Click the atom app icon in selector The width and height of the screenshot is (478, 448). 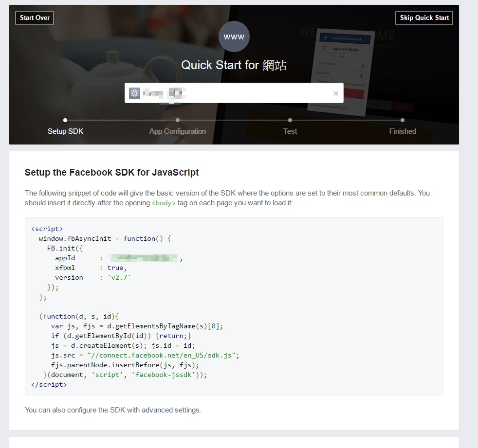point(134,93)
